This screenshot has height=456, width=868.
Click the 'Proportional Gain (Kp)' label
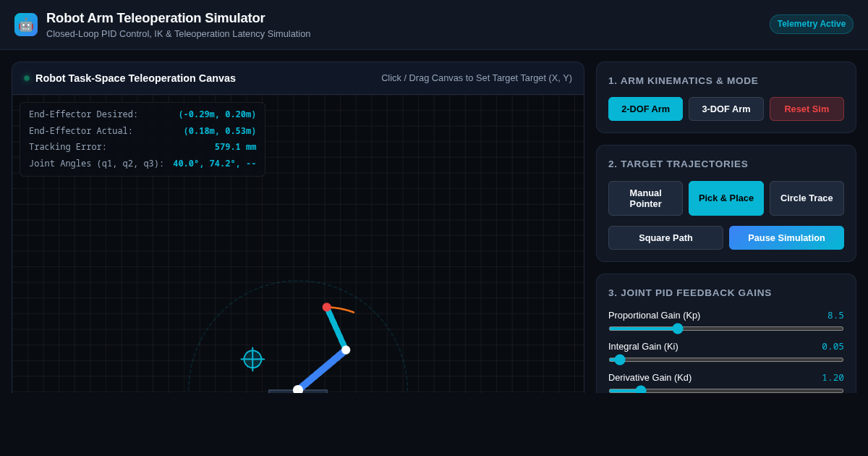[x=654, y=316]
